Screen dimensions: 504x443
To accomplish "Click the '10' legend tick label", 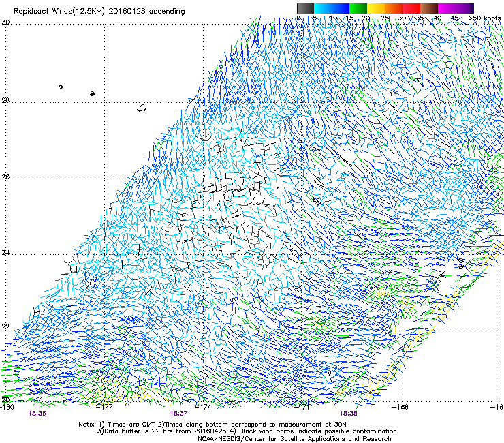I will click(332, 18).
